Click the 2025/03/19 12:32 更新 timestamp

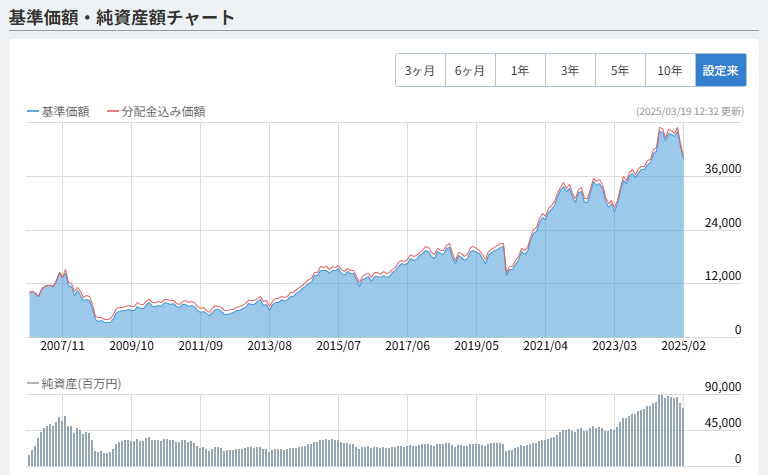(x=690, y=112)
